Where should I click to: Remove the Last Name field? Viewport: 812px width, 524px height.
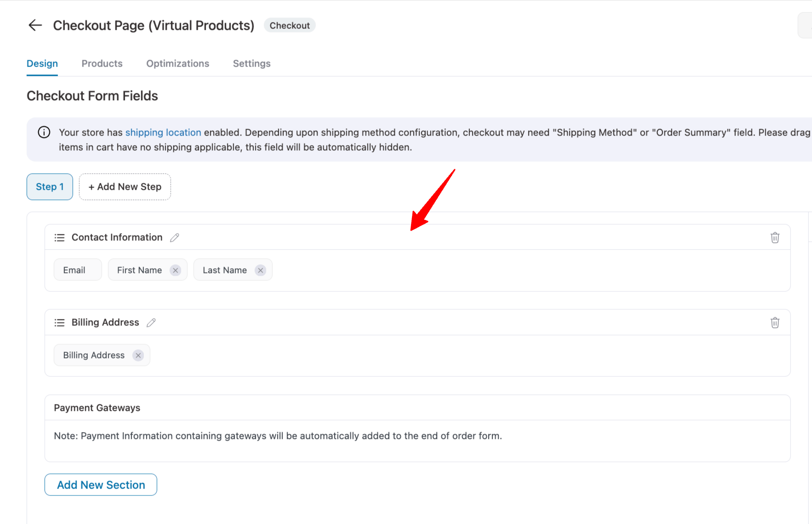tap(260, 270)
